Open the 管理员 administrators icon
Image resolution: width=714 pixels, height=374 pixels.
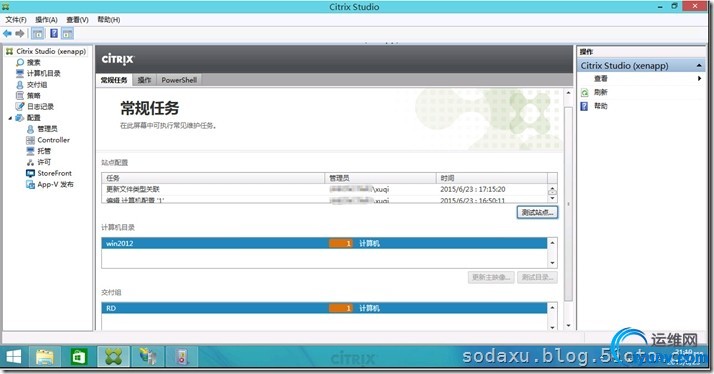[31, 129]
